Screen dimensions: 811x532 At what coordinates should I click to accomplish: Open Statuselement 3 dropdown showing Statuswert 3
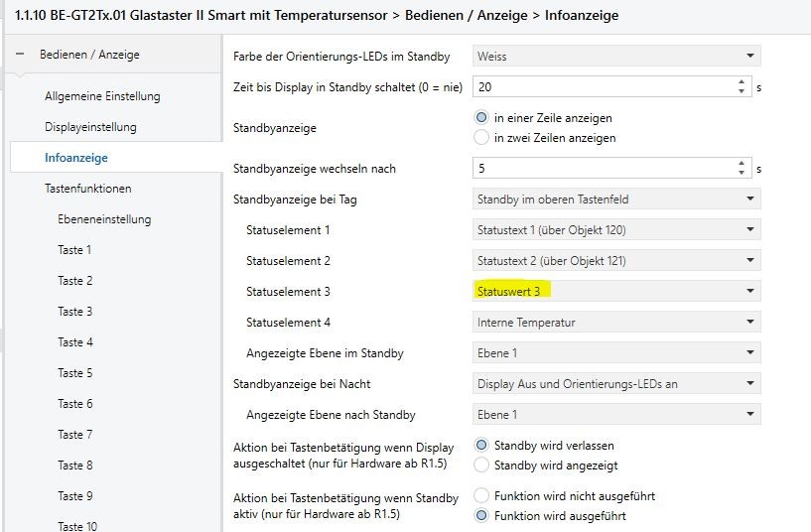pyautogui.click(x=616, y=292)
